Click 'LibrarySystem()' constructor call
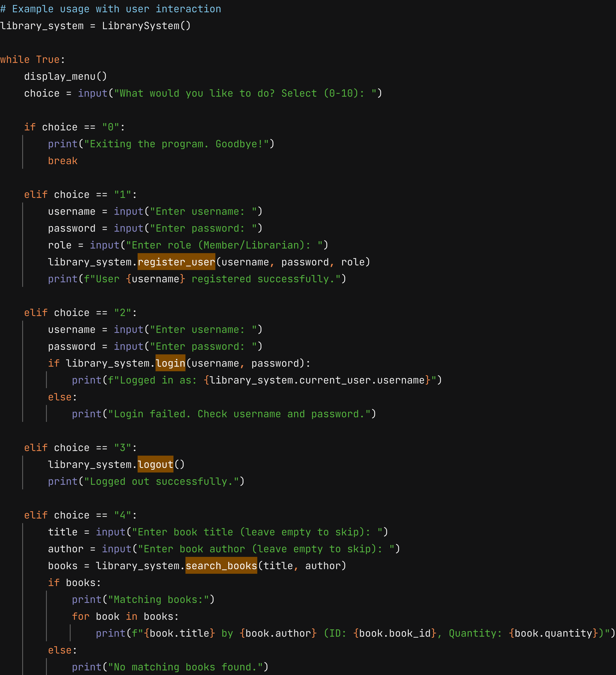Viewport: 616px width, 675px height. point(146,26)
